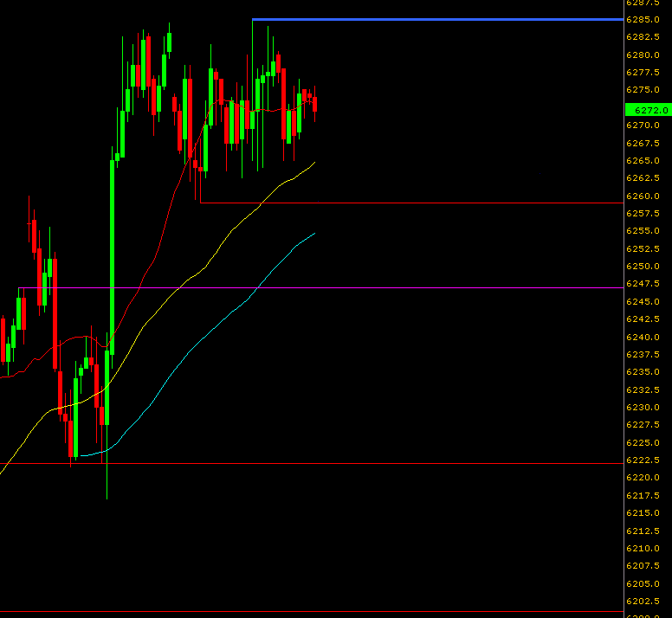Click the 6230.0 price axis label

point(643,408)
